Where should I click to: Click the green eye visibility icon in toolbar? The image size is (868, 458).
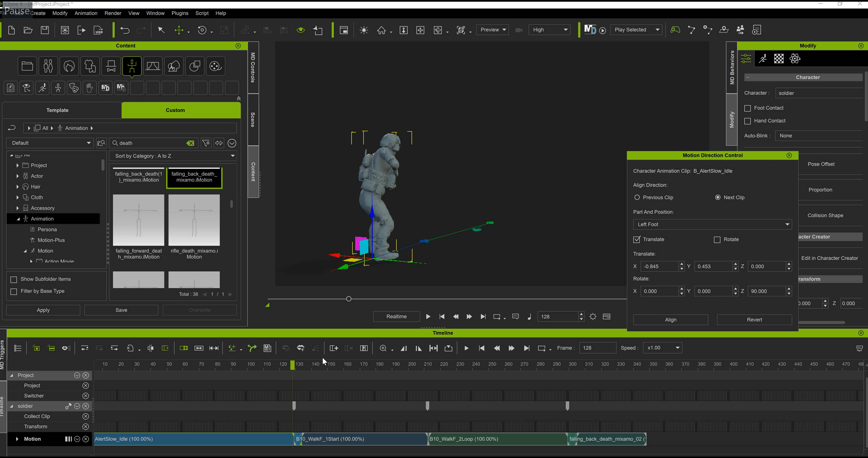coord(300,30)
